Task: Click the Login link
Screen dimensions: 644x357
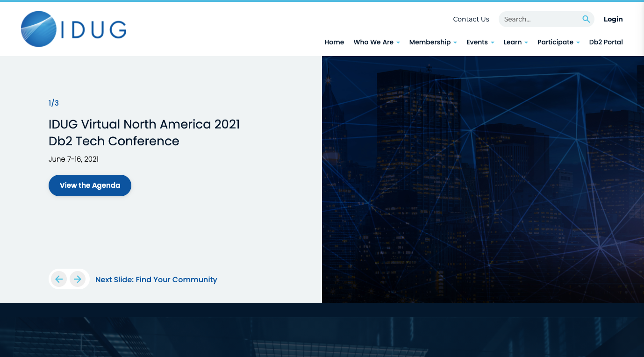Action: [613, 19]
